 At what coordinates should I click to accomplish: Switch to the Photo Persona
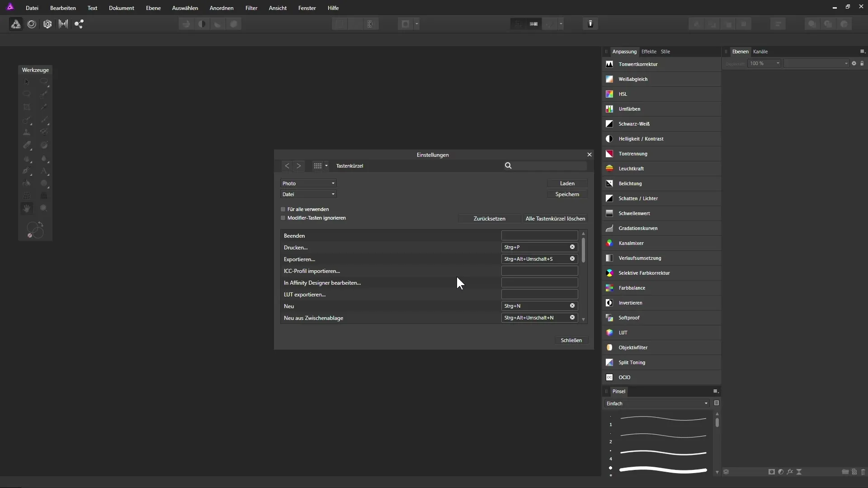point(16,24)
